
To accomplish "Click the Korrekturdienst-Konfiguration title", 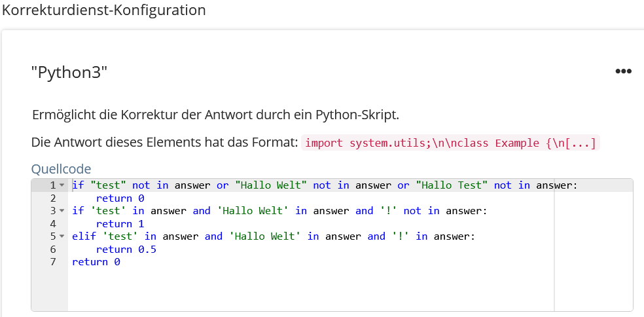I will (103, 10).
